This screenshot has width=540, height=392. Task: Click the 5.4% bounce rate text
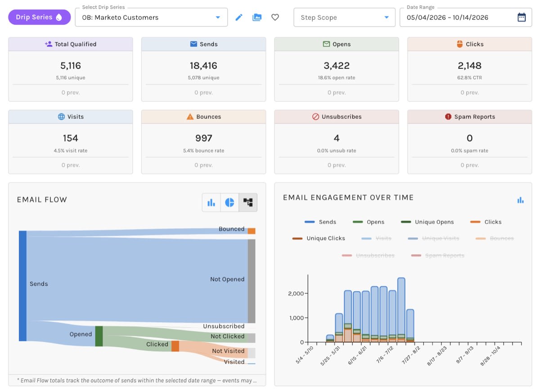(203, 151)
